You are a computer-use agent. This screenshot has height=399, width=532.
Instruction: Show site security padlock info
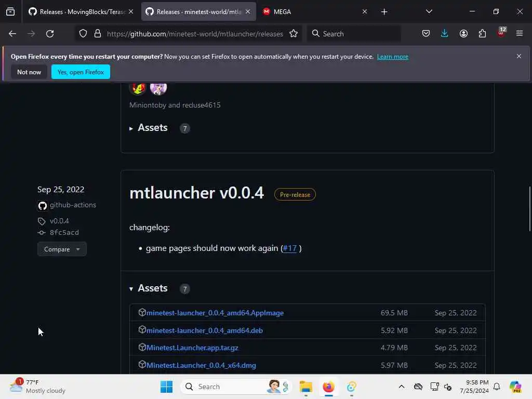98,34
